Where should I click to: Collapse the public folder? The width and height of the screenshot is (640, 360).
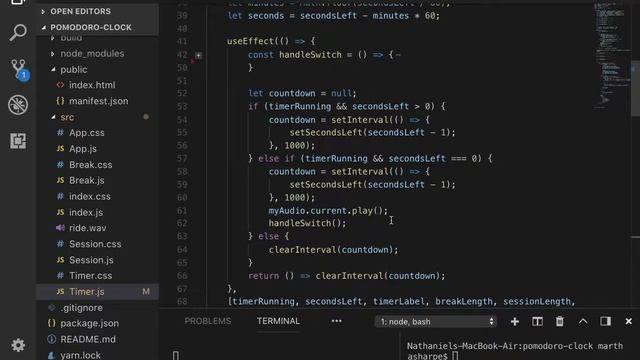[x=74, y=69]
